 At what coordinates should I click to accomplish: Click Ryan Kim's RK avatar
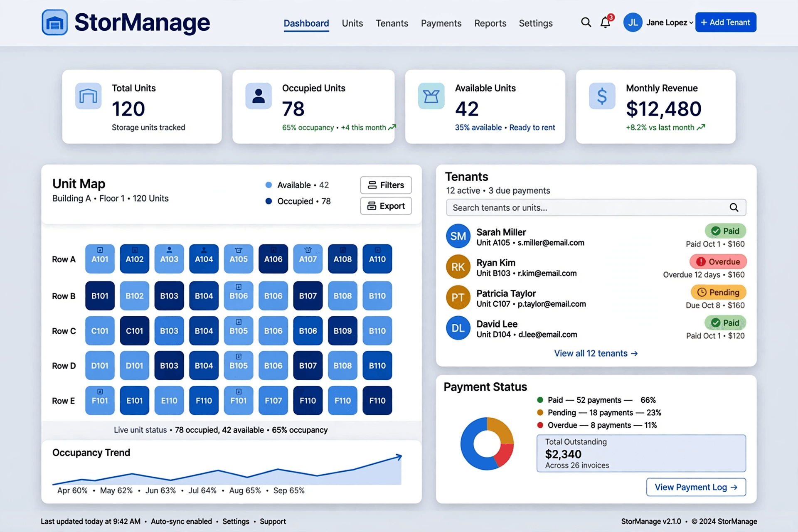click(458, 267)
